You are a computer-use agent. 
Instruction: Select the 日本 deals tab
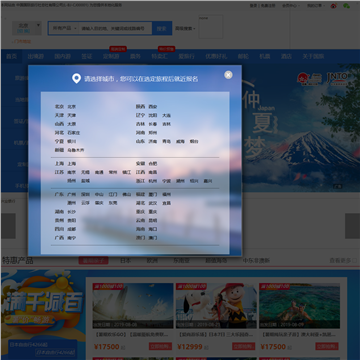[x=125, y=261]
